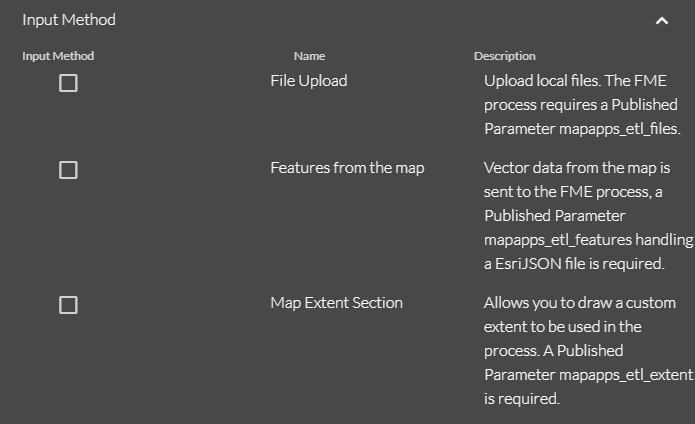Click the Name column header
This screenshot has height=424, width=695.
pos(309,56)
